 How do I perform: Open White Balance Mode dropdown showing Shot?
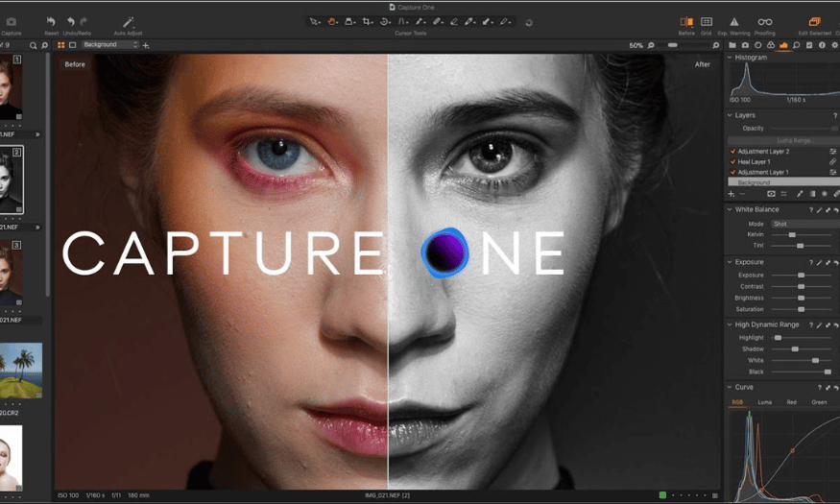point(805,224)
